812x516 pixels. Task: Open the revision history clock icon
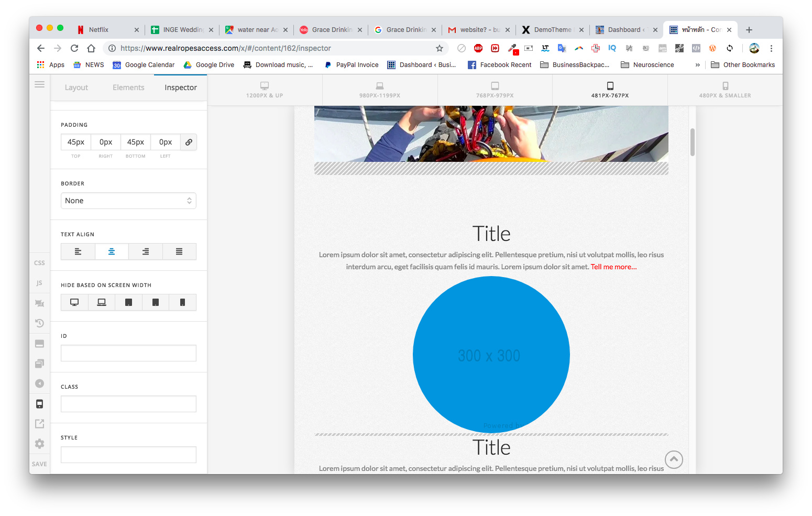(x=39, y=323)
